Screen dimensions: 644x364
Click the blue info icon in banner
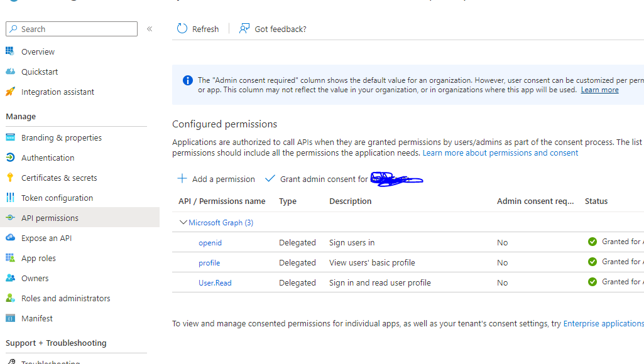[x=188, y=80]
